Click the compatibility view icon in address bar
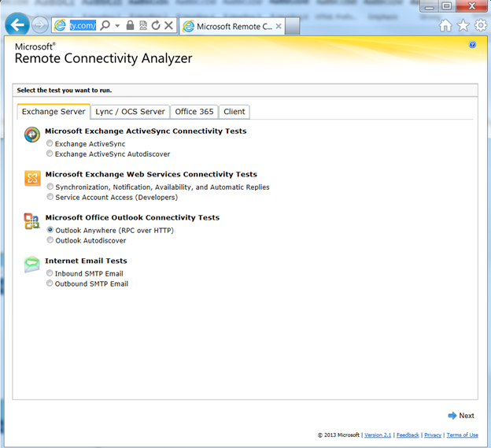Image resolution: width=491 pixels, height=448 pixels. coord(143,25)
